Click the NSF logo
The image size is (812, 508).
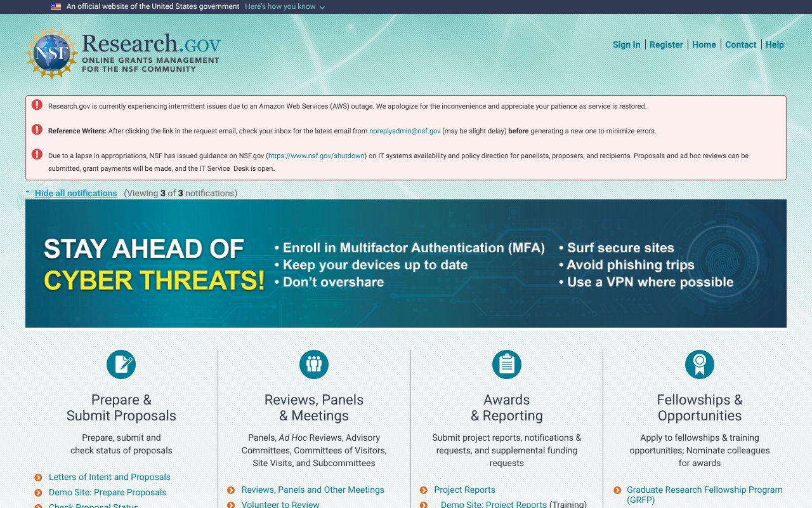tap(51, 52)
